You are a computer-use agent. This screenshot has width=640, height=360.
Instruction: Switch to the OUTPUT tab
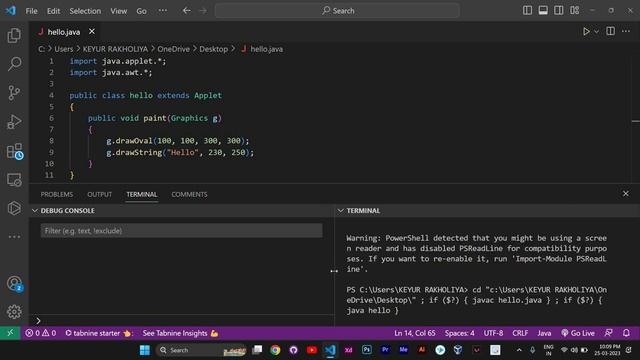[x=99, y=194]
